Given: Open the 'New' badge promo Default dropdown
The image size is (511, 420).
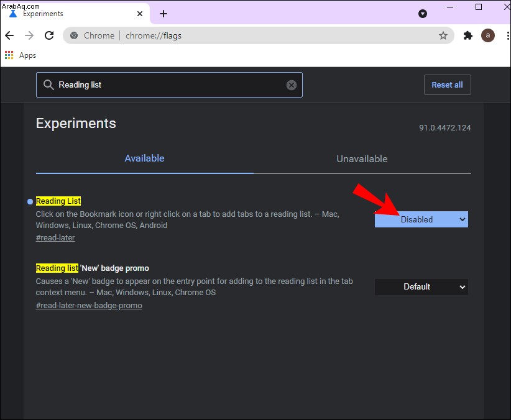Looking at the screenshot, I should pyautogui.click(x=421, y=287).
